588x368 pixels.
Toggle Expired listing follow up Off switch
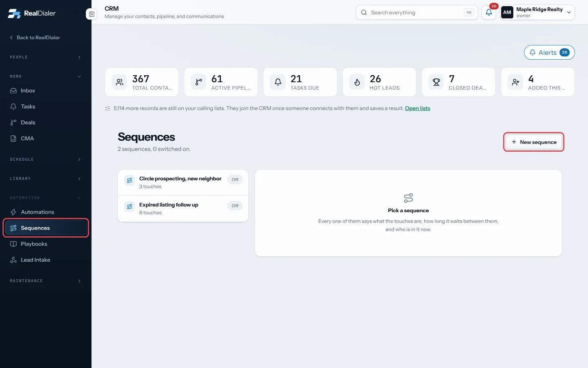235,206
